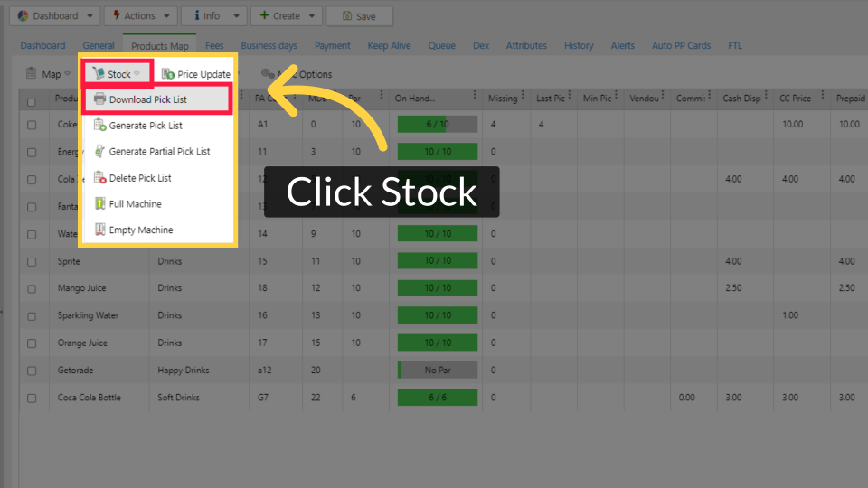The image size is (868, 488).
Task: Click Getorade's No Par stock bar
Action: click(438, 371)
